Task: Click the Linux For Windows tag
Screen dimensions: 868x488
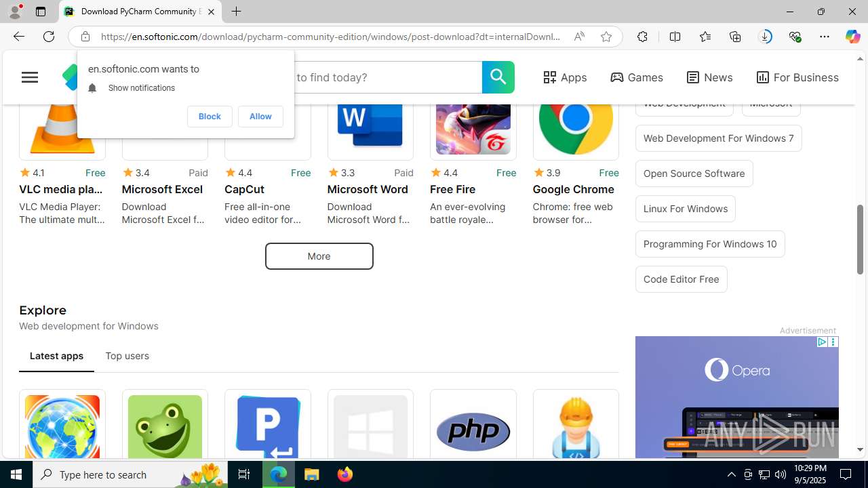Action: point(685,209)
